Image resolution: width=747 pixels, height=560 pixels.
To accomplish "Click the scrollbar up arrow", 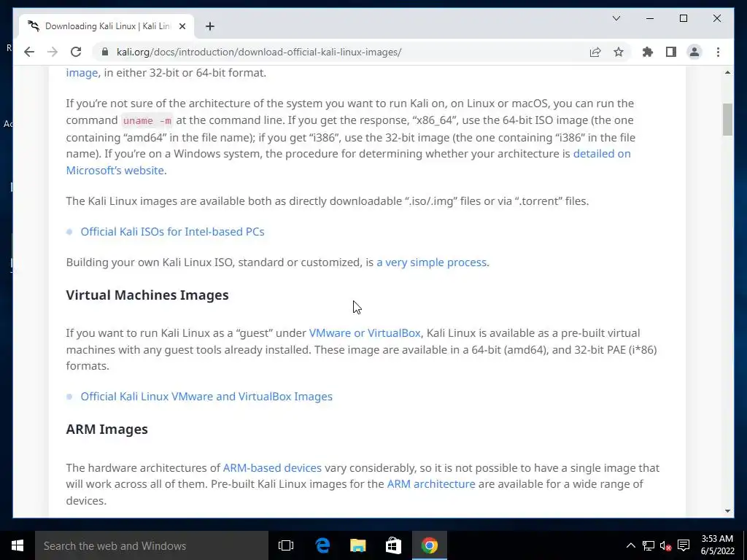I will [727, 72].
